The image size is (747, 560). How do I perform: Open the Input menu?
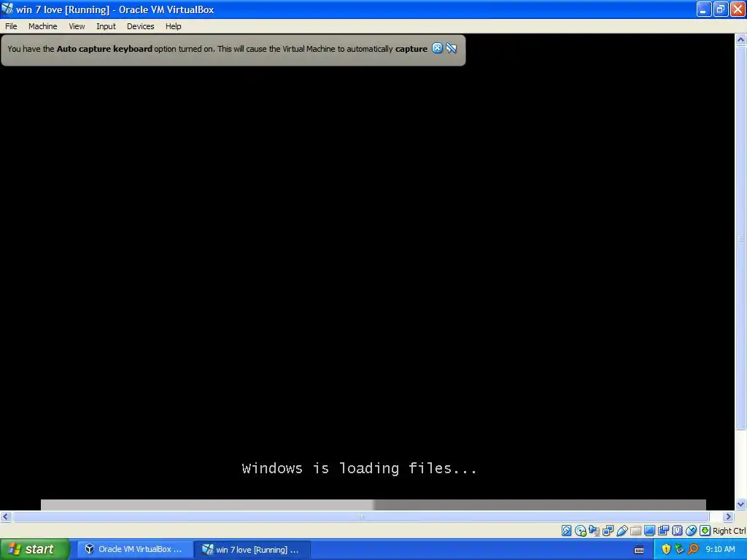coord(106,26)
